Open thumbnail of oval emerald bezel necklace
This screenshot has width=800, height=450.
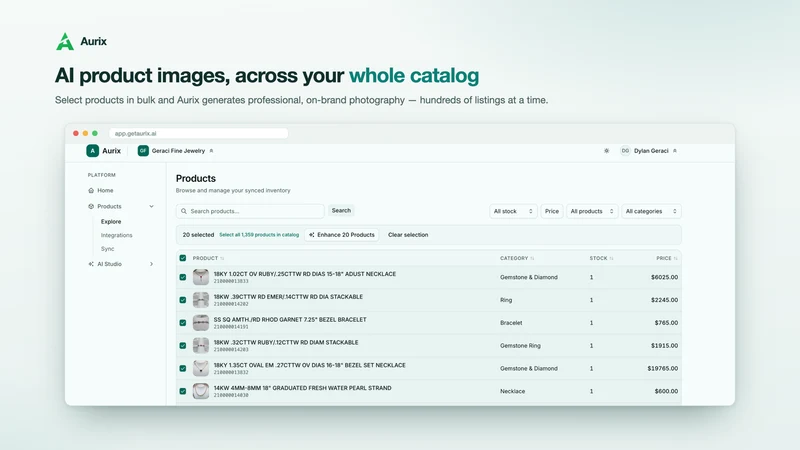coord(201,368)
